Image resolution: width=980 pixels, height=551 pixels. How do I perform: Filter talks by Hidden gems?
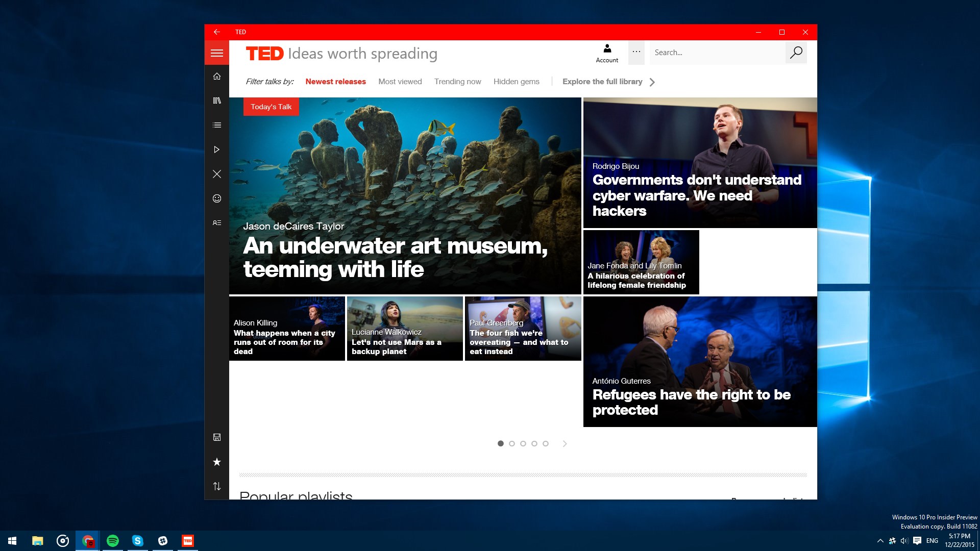517,82
